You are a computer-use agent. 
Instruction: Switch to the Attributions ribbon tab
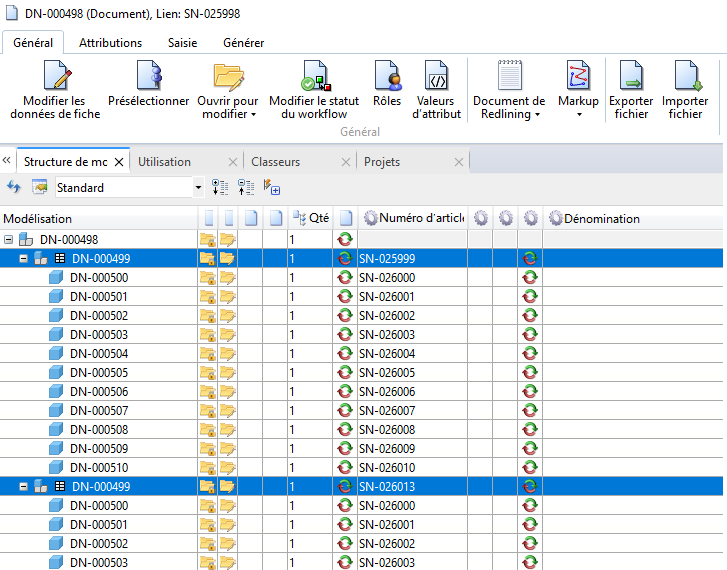(110, 43)
